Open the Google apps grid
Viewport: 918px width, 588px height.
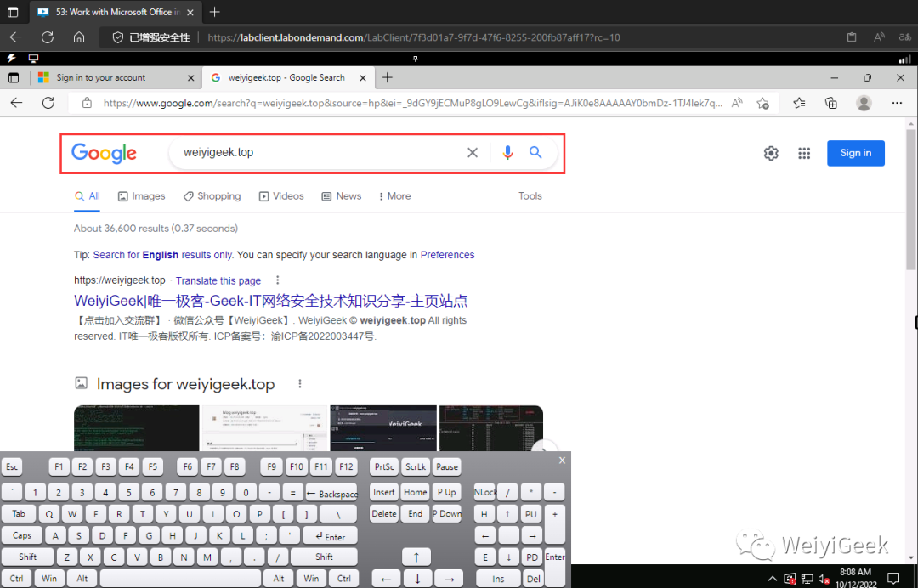(x=804, y=153)
